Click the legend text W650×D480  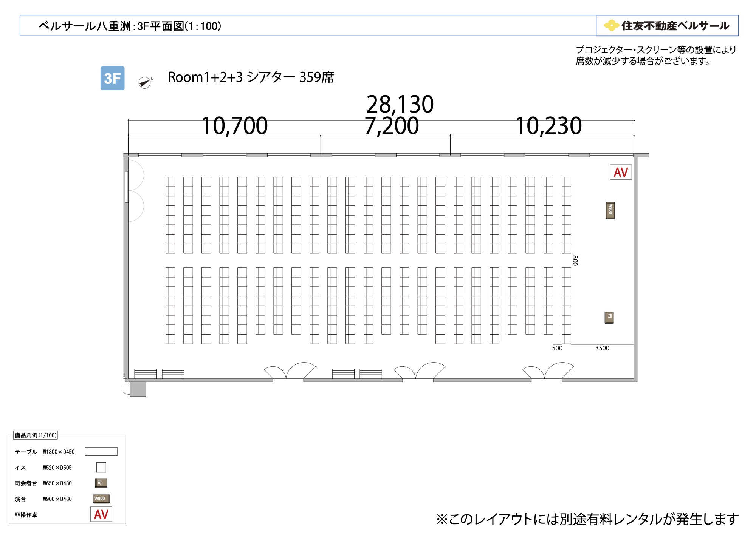[57, 483]
